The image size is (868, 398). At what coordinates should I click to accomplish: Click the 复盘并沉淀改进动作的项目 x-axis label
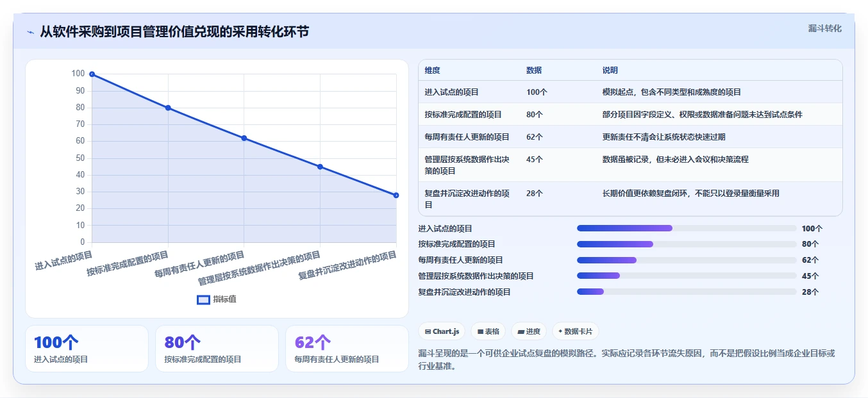coord(347,266)
